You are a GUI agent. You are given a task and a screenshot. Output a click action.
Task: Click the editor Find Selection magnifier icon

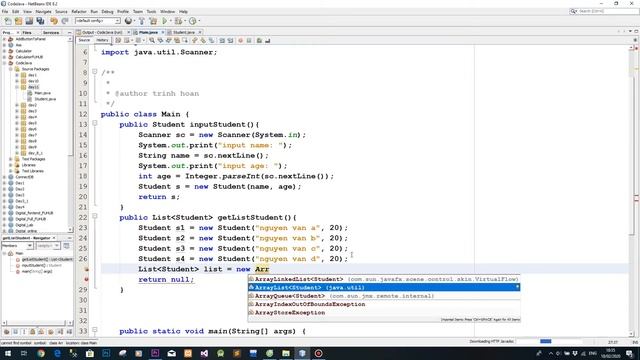coord(152,40)
